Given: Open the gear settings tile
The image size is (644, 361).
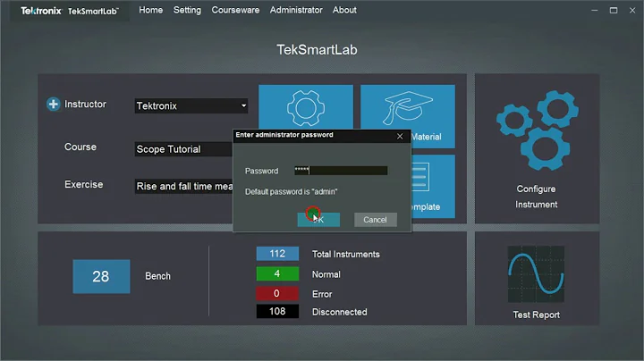Looking at the screenshot, I should coord(306,107).
